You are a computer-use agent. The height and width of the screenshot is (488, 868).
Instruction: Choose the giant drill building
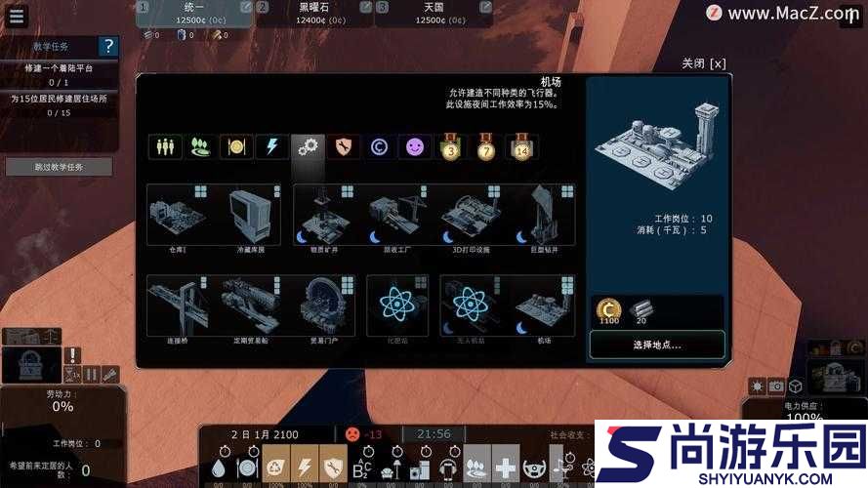(x=544, y=217)
